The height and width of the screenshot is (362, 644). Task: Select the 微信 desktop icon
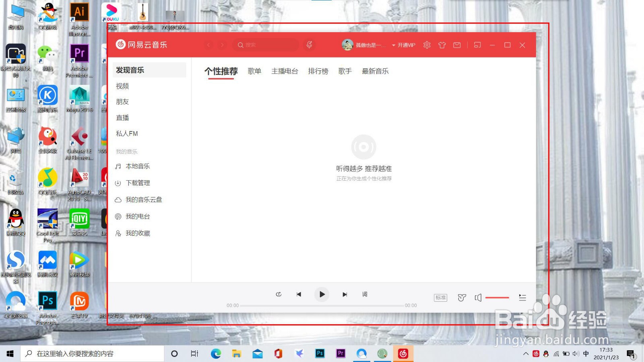coord(47,58)
